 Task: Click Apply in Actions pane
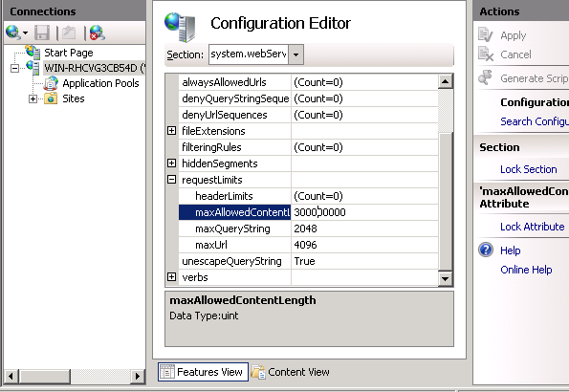[x=514, y=35]
